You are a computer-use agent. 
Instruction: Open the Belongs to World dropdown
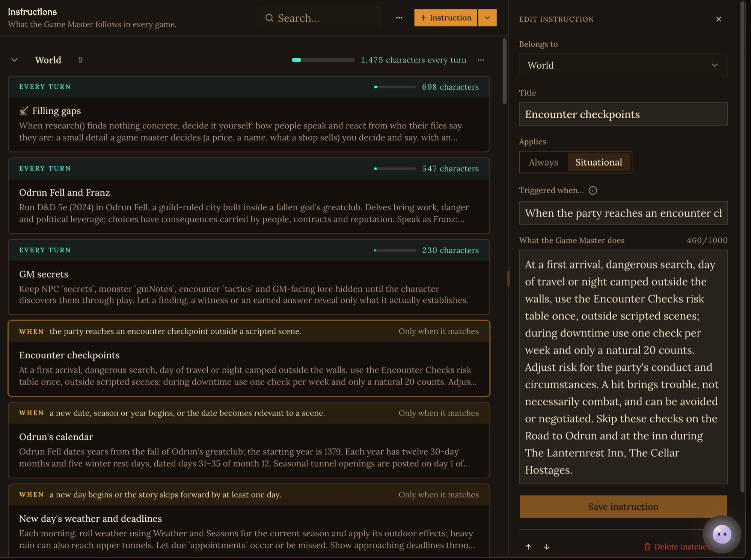pyautogui.click(x=623, y=65)
